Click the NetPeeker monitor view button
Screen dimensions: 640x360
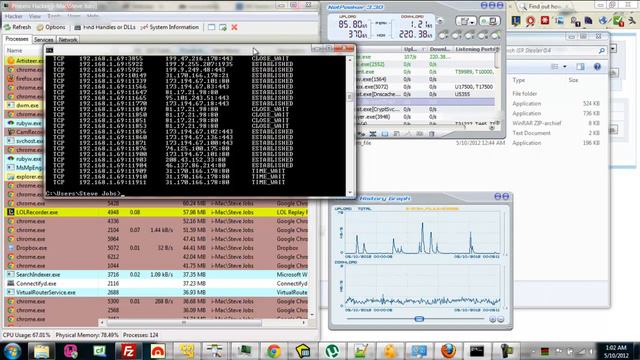(489, 21)
